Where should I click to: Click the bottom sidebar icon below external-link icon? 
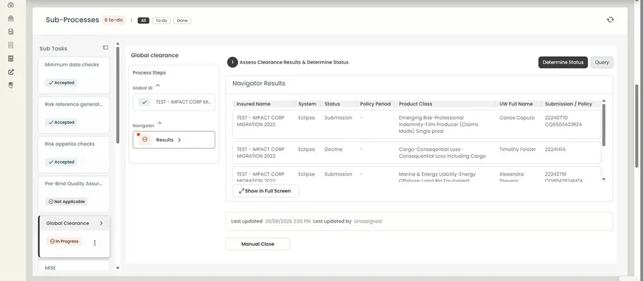click(11, 85)
